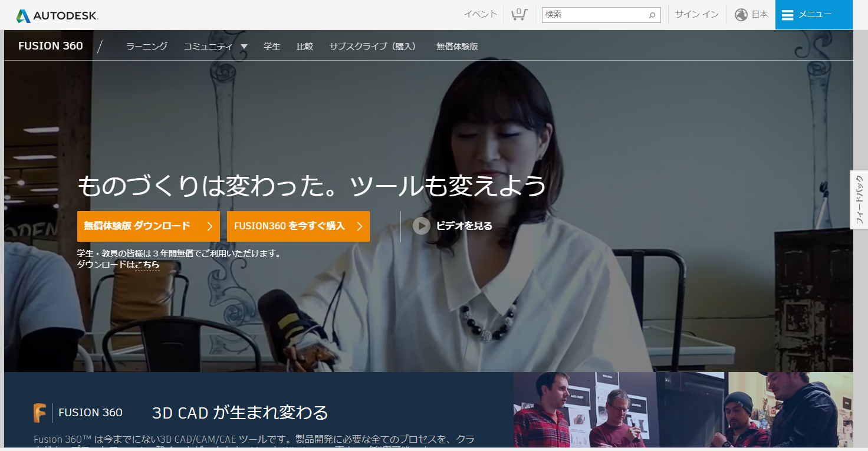Expand the コミュニティ dropdown menu
Viewport: 868px width, 451px height.
point(215,47)
